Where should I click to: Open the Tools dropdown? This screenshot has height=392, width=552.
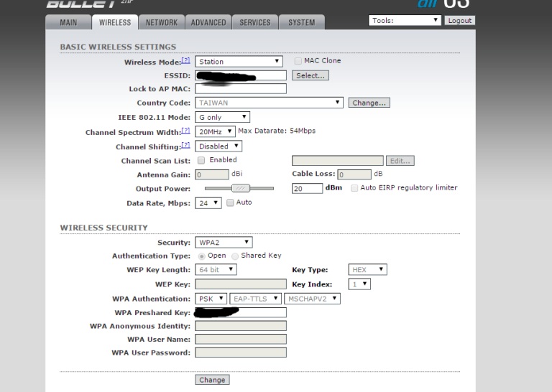(405, 20)
